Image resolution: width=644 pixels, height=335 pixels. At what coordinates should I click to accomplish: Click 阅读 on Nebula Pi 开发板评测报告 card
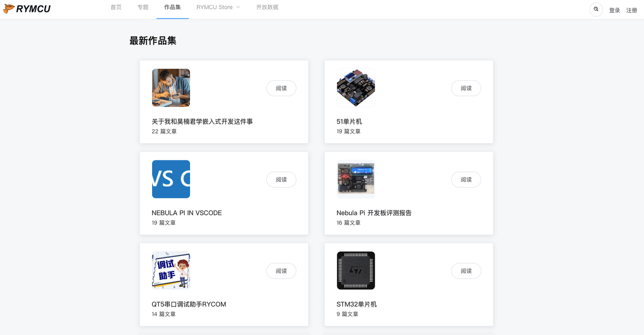tap(466, 179)
